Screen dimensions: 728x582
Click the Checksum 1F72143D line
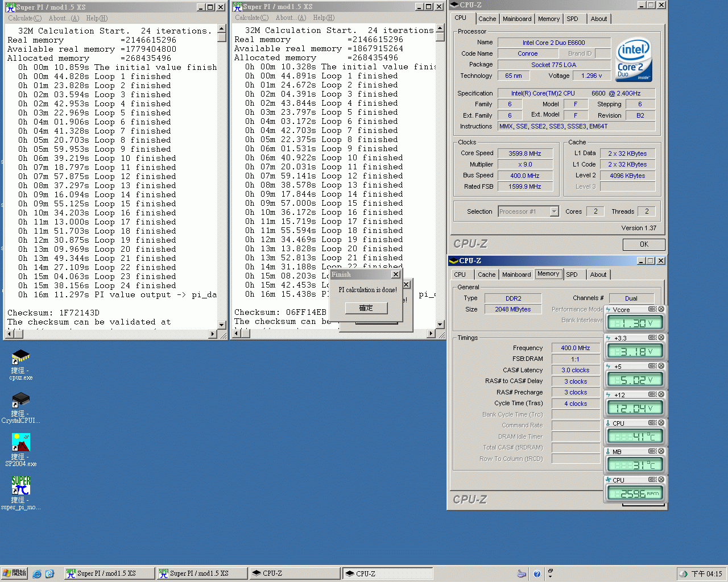(x=53, y=313)
